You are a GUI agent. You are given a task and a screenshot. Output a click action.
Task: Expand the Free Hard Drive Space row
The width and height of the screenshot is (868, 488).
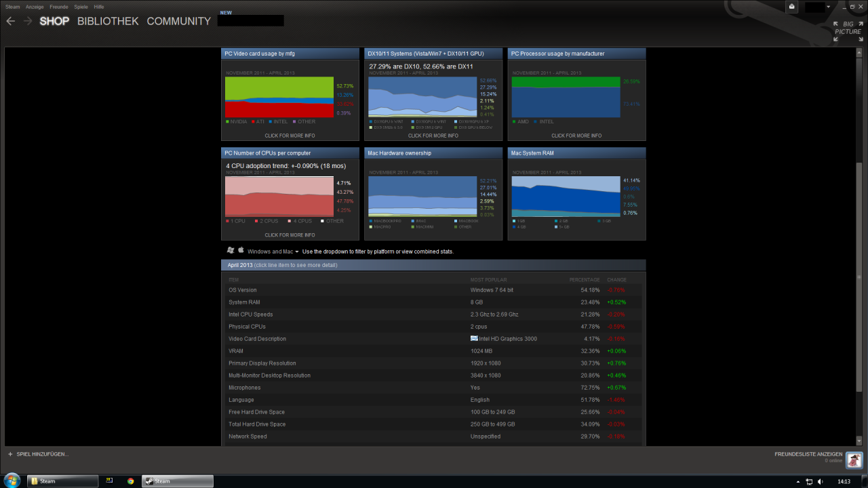point(433,412)
